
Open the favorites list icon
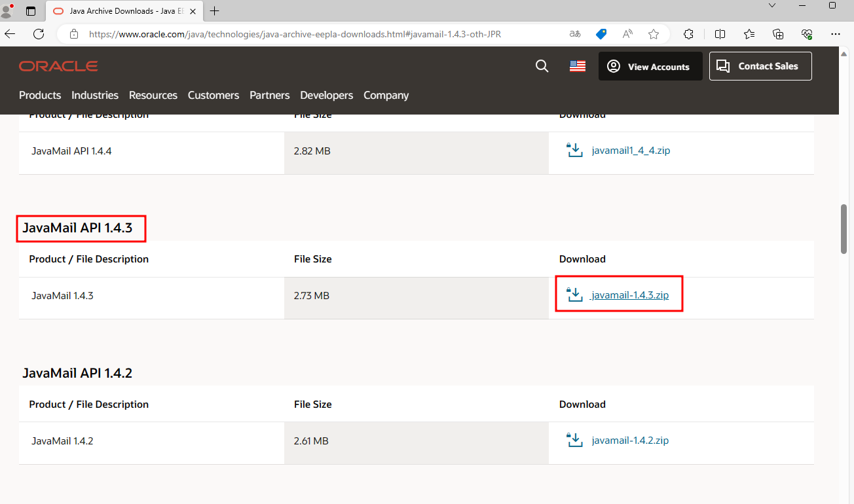(749, 34)
